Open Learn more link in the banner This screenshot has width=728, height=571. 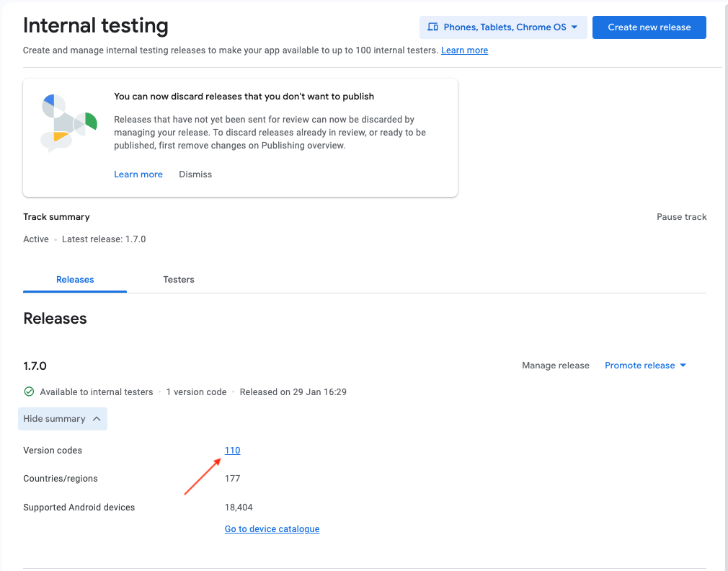138,174
